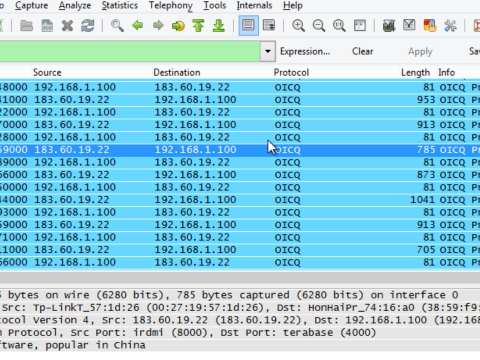Expand the display filter history dropdown
480x360 pixels.
(268, 51)
